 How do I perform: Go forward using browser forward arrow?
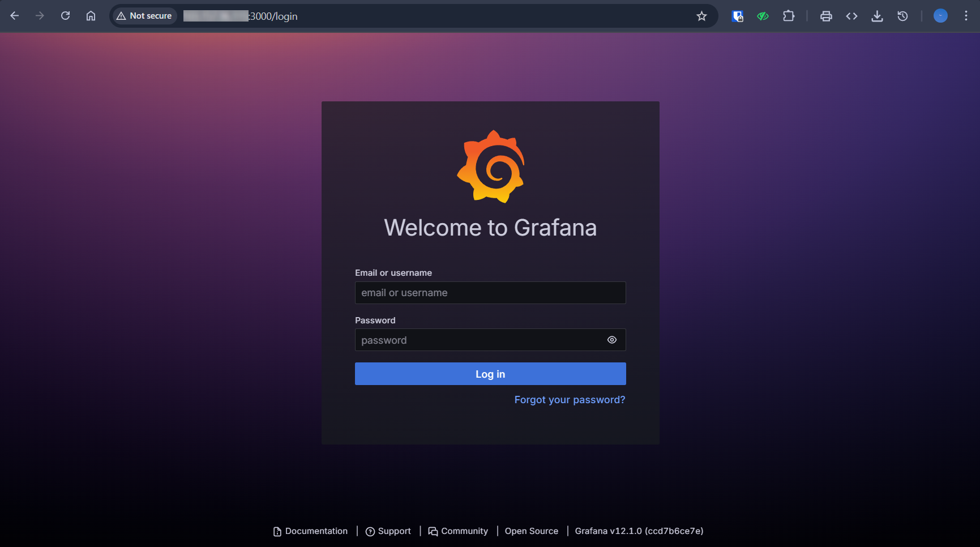40,16
